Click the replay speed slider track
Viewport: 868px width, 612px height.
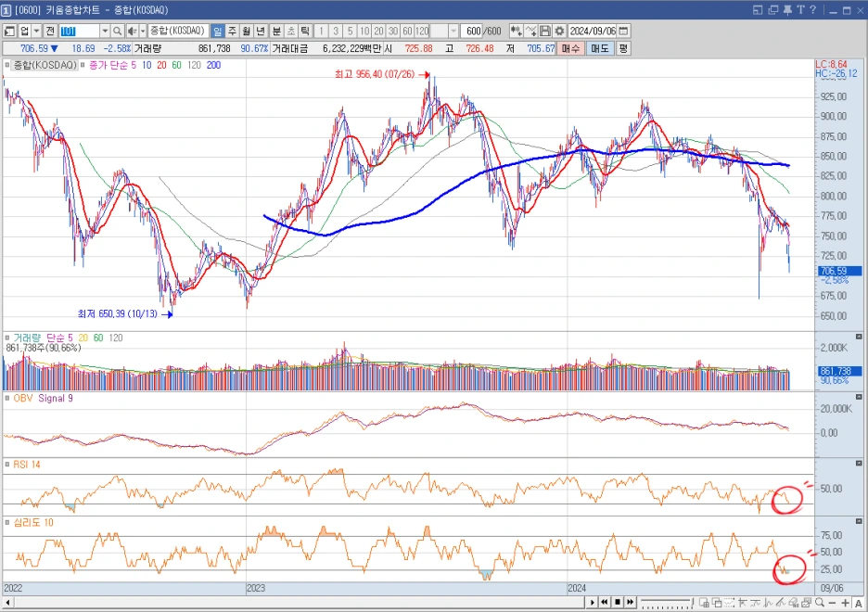(666, 602)
